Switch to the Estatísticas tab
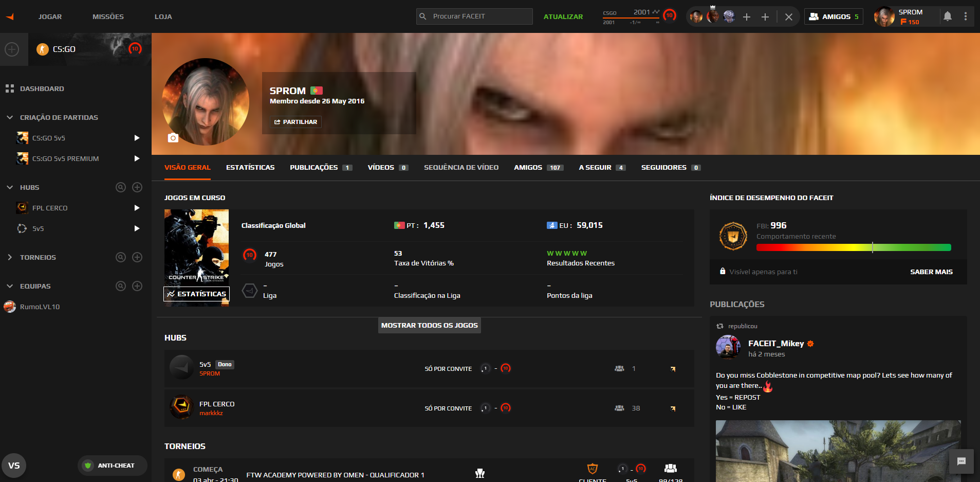Image resolution: width=980 pixels, height=482 pixels. tap(250, 168)
